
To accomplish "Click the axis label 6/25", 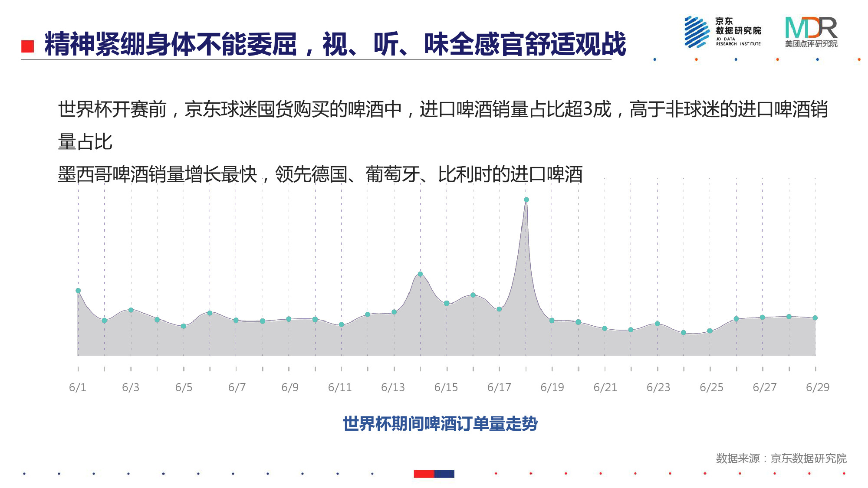I will 711,387.
